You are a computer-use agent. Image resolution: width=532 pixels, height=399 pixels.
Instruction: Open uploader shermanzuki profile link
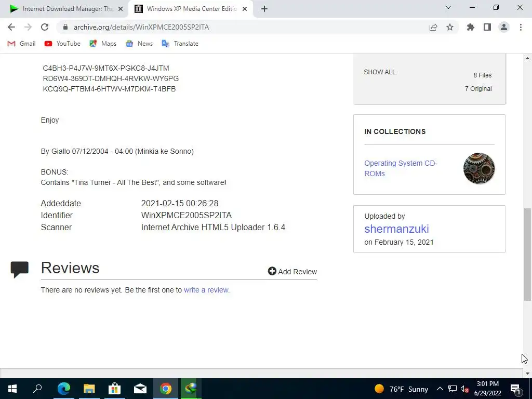(396, 229)
